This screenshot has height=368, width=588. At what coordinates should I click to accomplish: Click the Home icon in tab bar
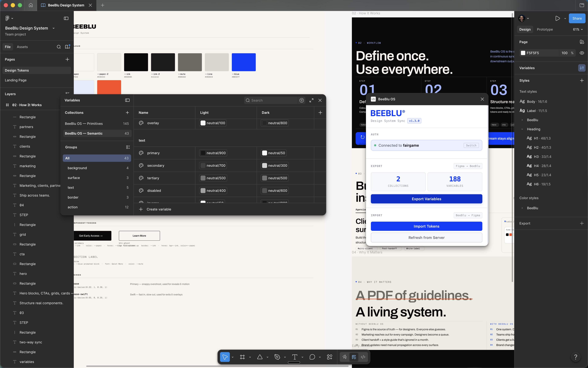(x=31, y=5)
